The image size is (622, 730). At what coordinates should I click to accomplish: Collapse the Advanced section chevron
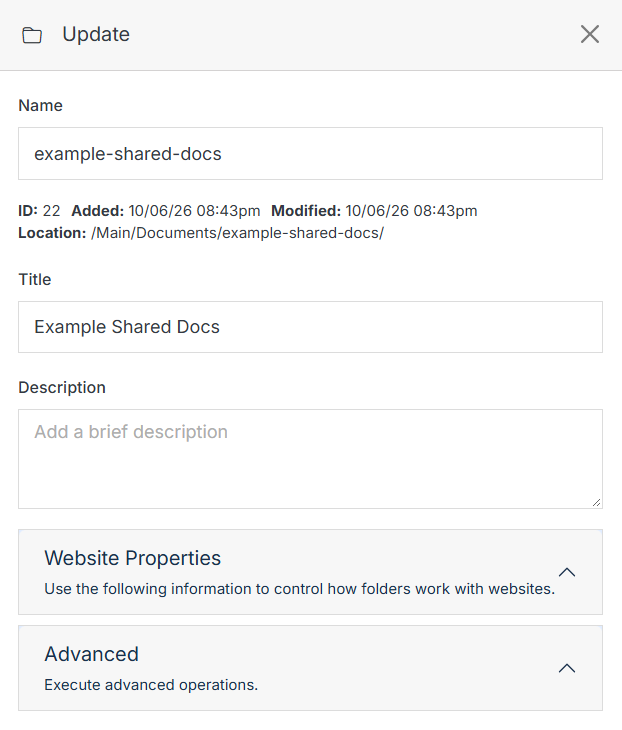pos(567,668)
